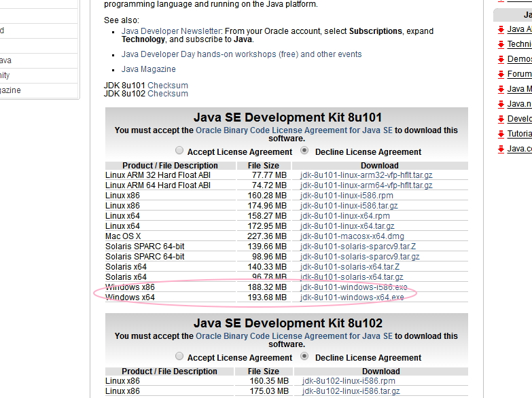Image resolution: width=532 pixels, height=398 pixels.
Task: Select Decline License Agreement for JDK 8u101
Action: coord(304,150)
